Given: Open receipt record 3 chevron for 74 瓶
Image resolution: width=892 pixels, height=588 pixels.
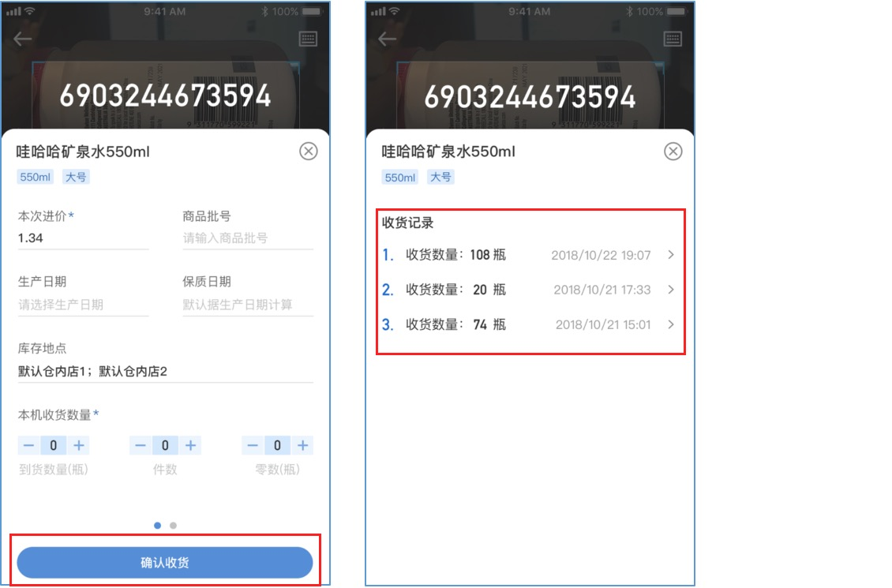Looking at the screenshot, I should coord(671,324).
